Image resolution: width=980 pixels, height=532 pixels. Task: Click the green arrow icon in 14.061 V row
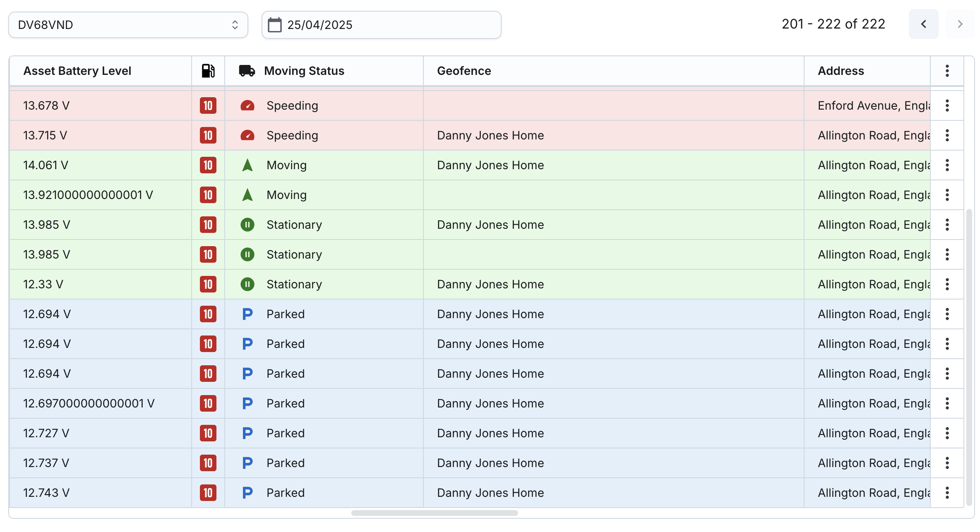coord(247,165)
